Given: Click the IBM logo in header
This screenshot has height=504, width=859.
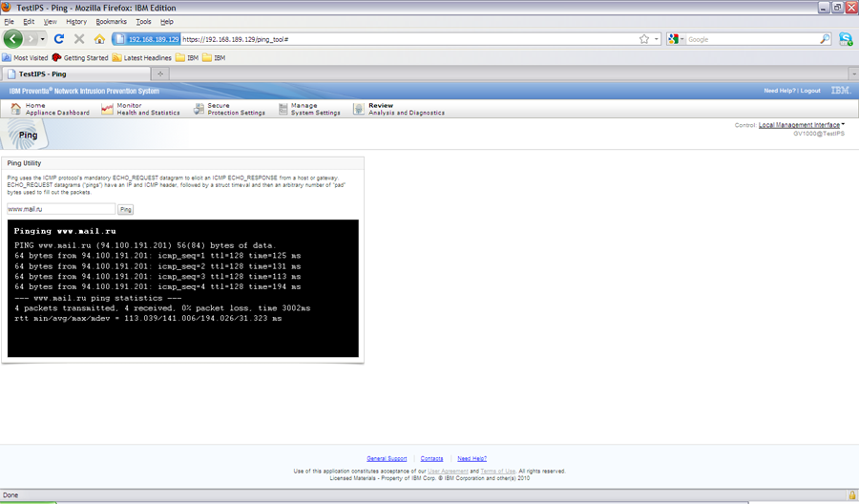Looking at the screenshot, I should click(x=841, y=91).
